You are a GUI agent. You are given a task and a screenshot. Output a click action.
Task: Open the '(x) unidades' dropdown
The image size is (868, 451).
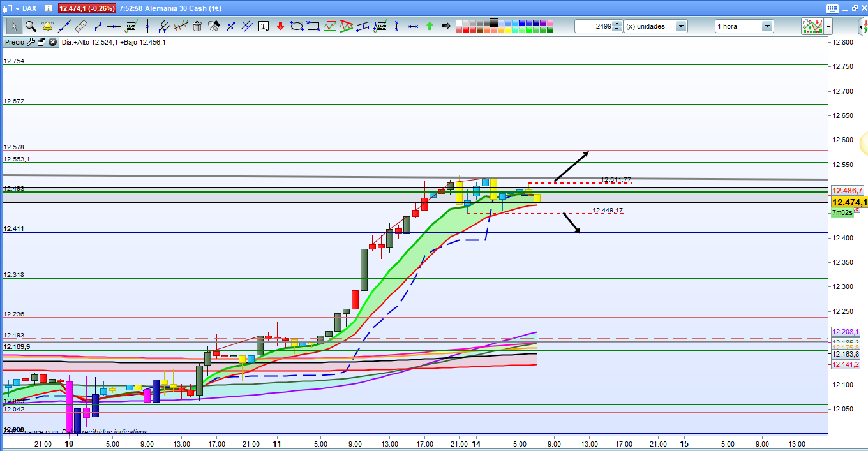pos(681,26)
